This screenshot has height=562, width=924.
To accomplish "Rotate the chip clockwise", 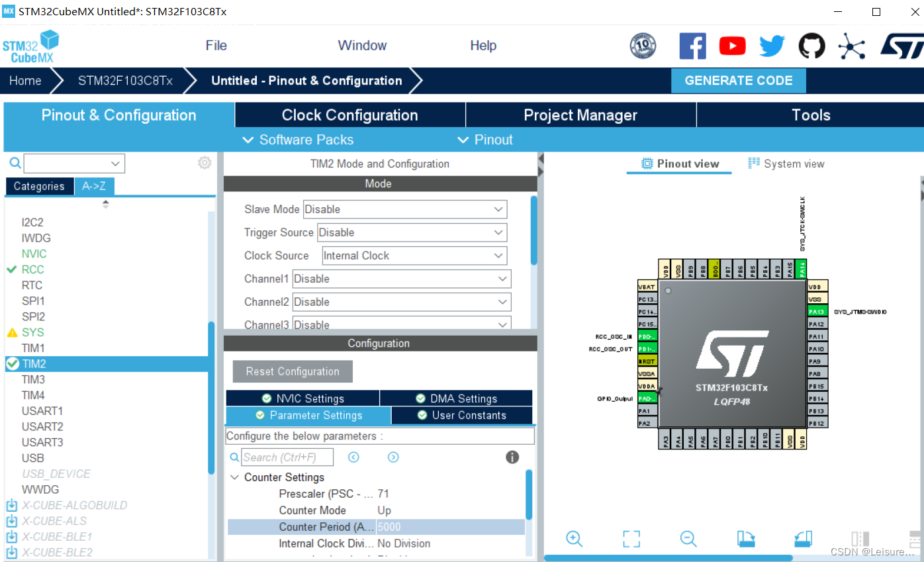I will click(x=745, y=539).
